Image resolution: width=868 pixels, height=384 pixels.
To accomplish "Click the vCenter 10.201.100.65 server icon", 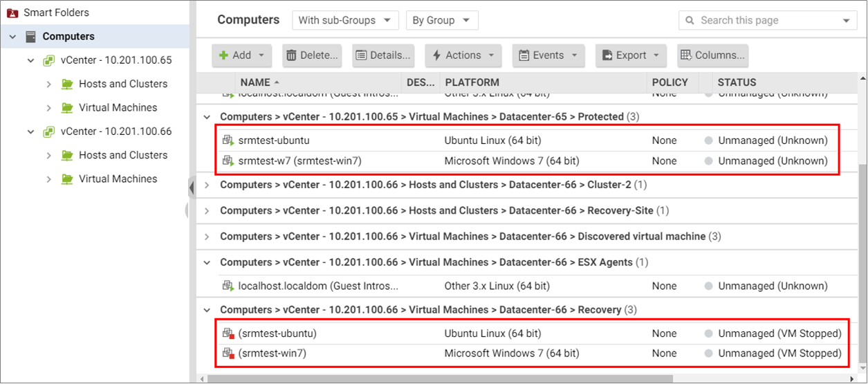I will point(48,60).
